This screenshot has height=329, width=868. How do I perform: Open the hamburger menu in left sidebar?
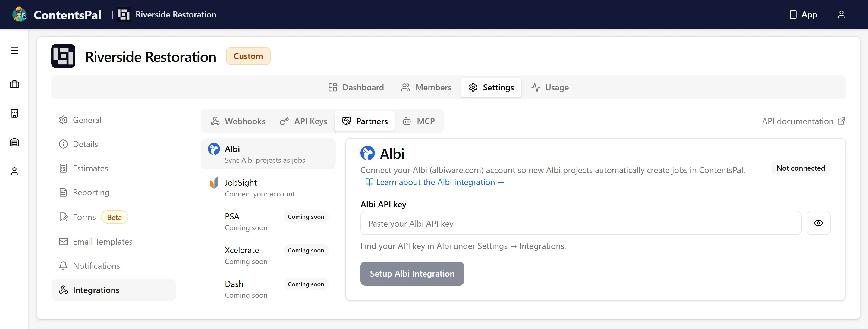pos(14,51)
